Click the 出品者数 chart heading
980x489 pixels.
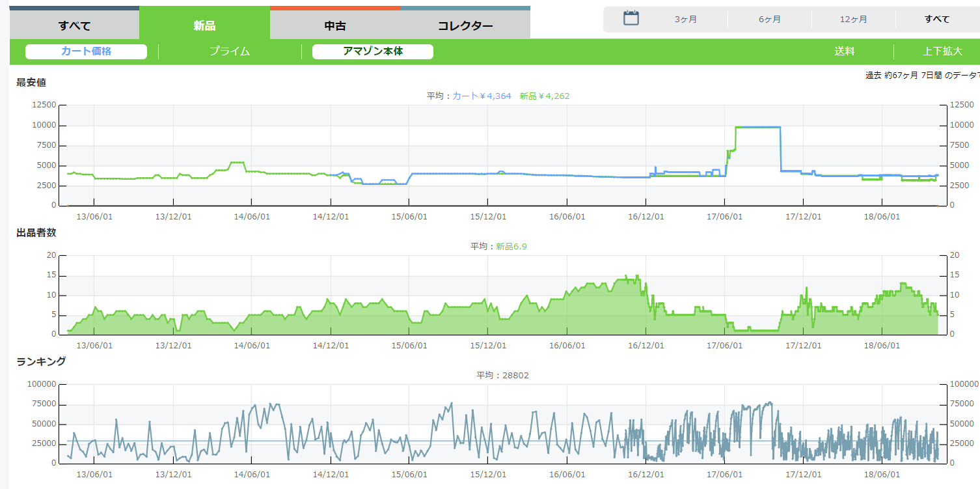pos(36,233)
